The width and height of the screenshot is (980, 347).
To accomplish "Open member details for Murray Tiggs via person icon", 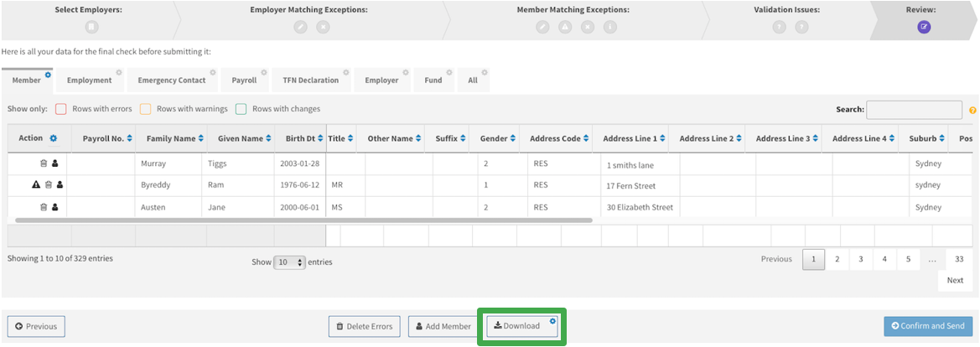I will 55,163.
